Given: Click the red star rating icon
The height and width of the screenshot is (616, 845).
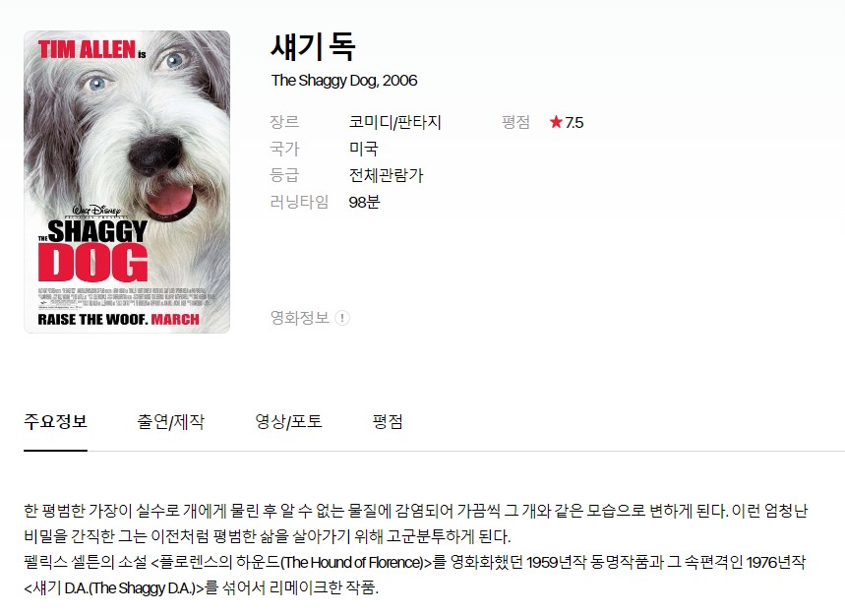Looking at the screenshot, I should tap(556, 122).
